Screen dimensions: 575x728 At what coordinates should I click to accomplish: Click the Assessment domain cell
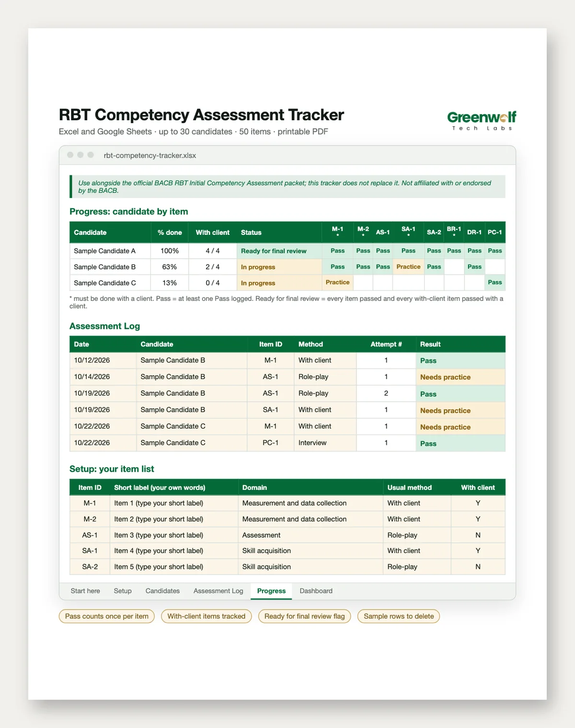pyautogui.click(x=310, y=535)
